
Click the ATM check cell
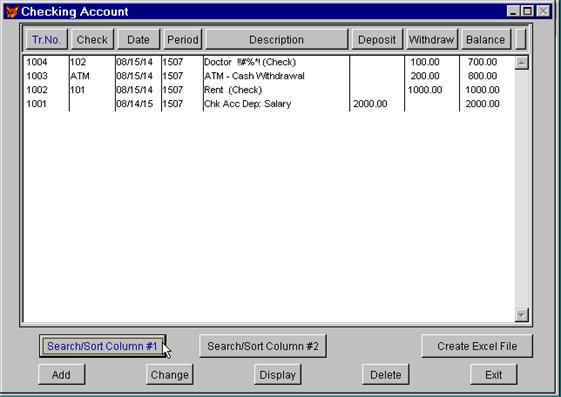coord(80,76)
